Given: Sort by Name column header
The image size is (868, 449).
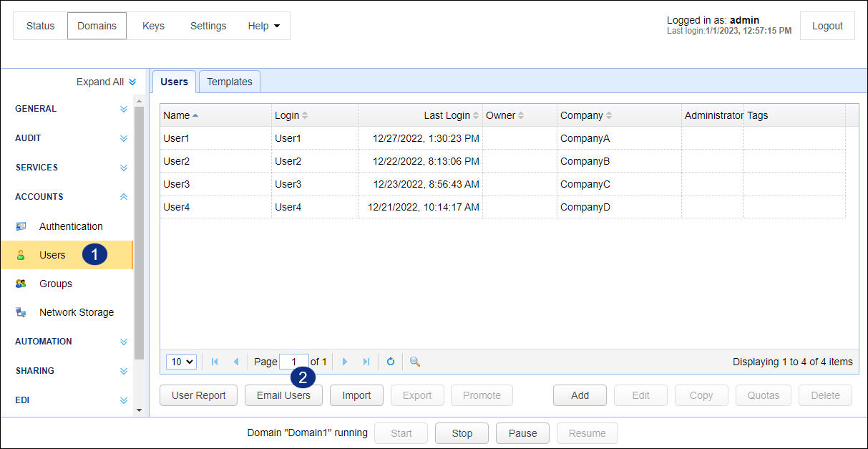Looking at the screenshot, I should pos(215,115).
